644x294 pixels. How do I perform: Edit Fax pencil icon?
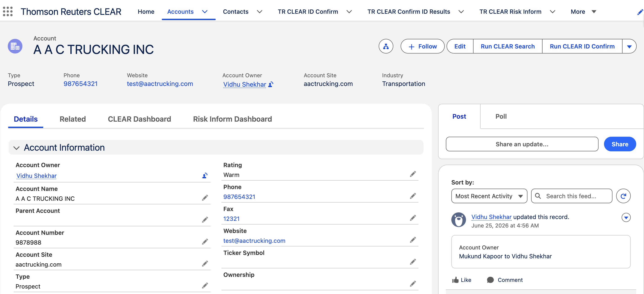click(413, 218)
